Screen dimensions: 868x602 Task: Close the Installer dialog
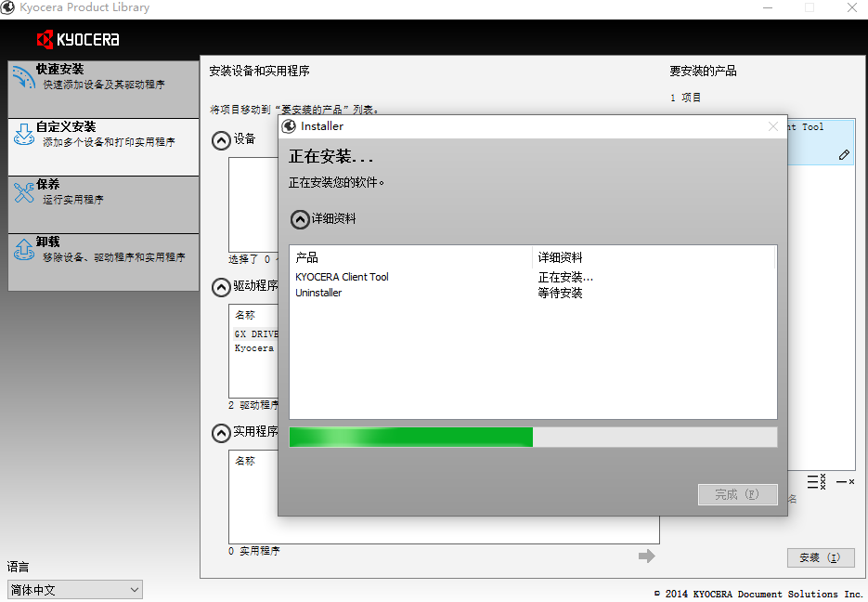(773, 126)
